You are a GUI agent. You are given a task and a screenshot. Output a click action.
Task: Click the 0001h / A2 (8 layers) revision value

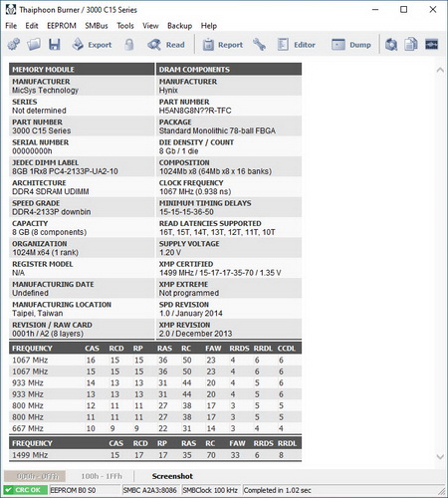coord(48,334)
